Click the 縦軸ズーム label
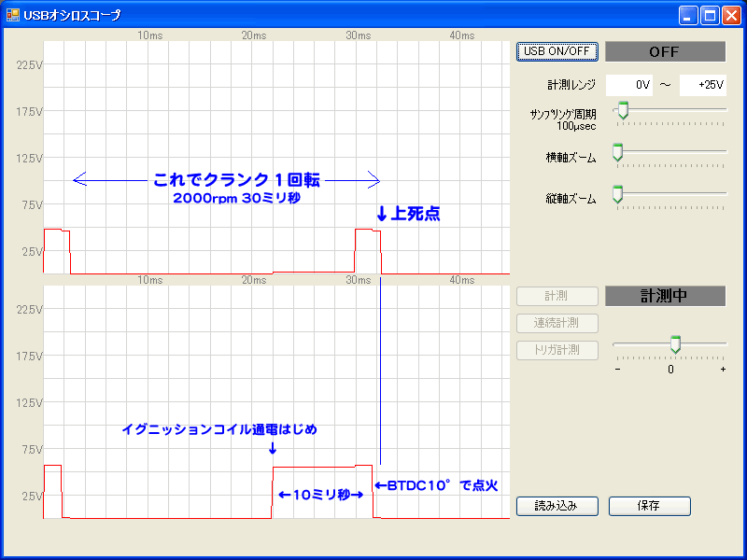The width and height of the screenshot is (747, 560). pyautogui.click(x=571, y=199)
